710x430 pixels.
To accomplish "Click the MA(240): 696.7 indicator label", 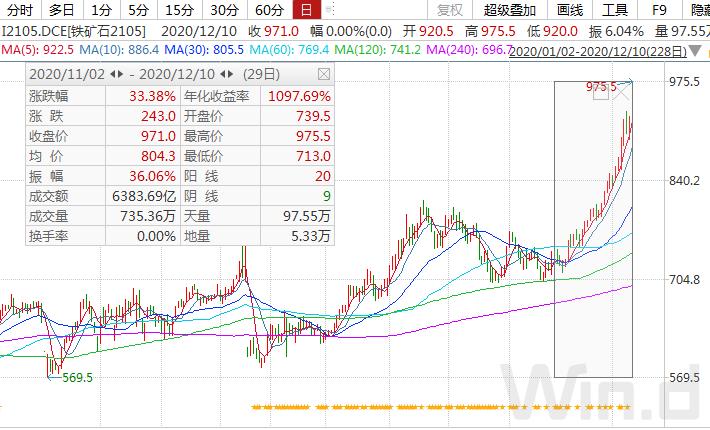I will coord(470,49).
